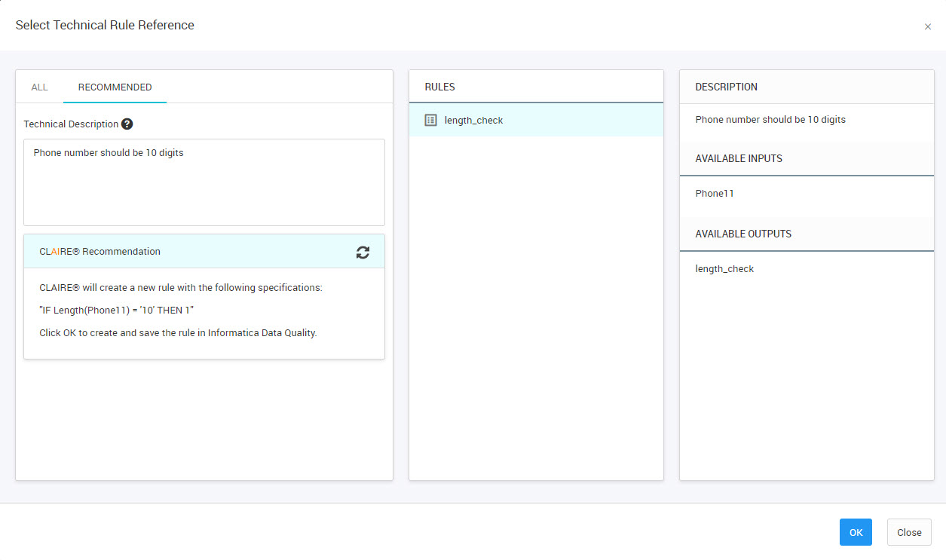Click the Technical Description label
The image size is (946, 560).
71,124
